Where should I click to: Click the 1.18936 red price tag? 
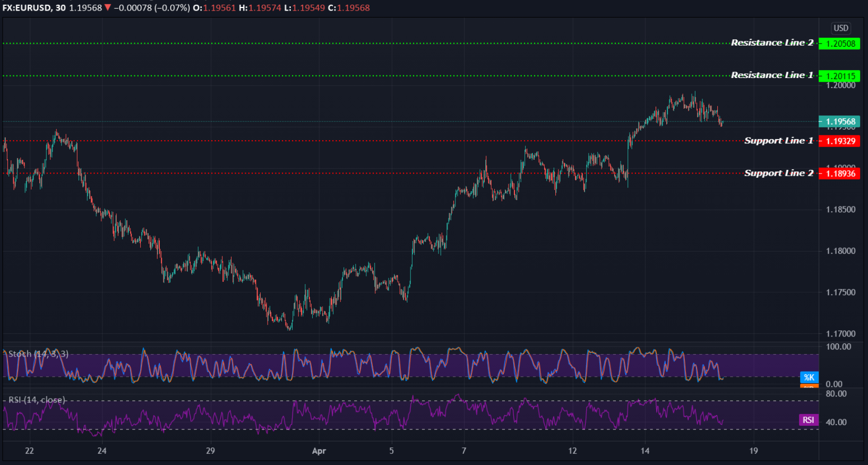pos(839,173)
